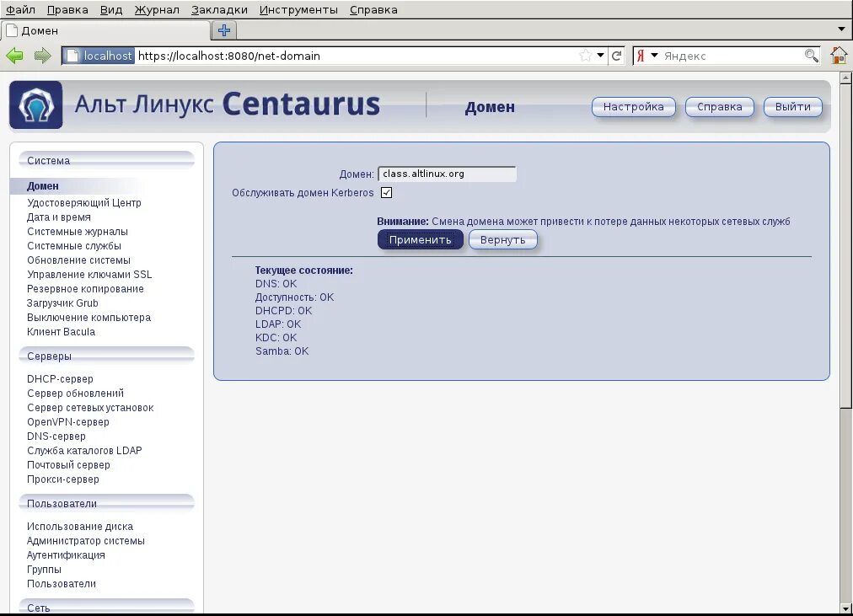Click the Система section header

106,160
